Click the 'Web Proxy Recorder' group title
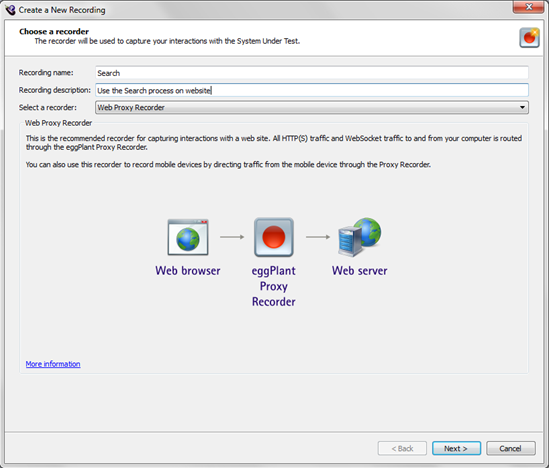This screenshot has width=549, height=468. (58, 123)
